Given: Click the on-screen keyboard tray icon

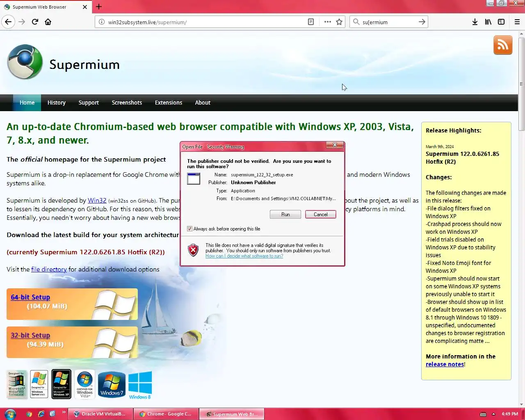Looking at the screenshot, I should tap(483, 414).
